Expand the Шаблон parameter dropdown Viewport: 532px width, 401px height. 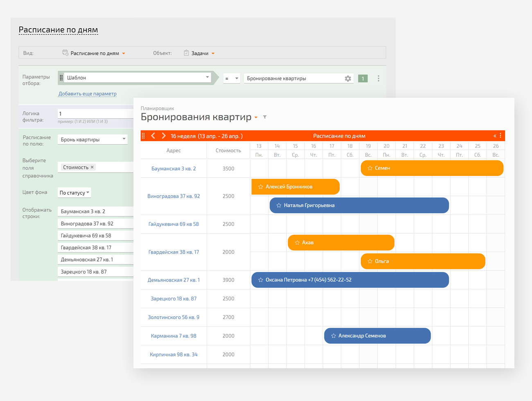tap(207, 77)
